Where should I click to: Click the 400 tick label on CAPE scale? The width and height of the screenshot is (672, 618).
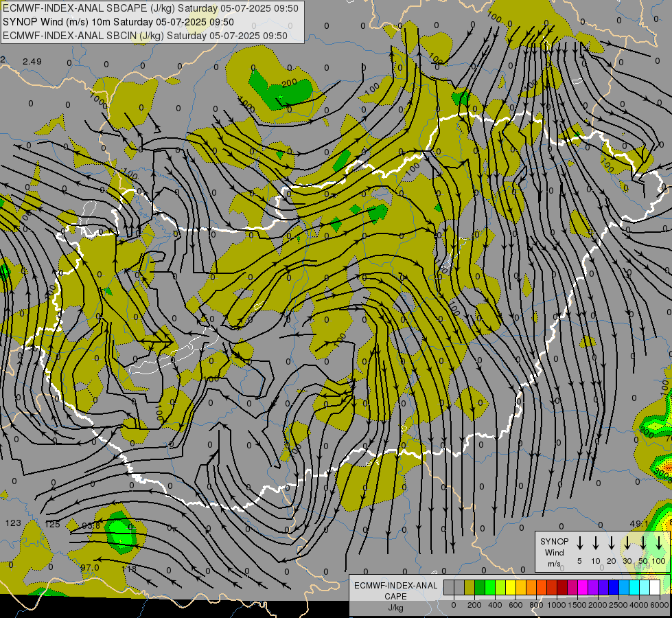(x=495, y=605)
